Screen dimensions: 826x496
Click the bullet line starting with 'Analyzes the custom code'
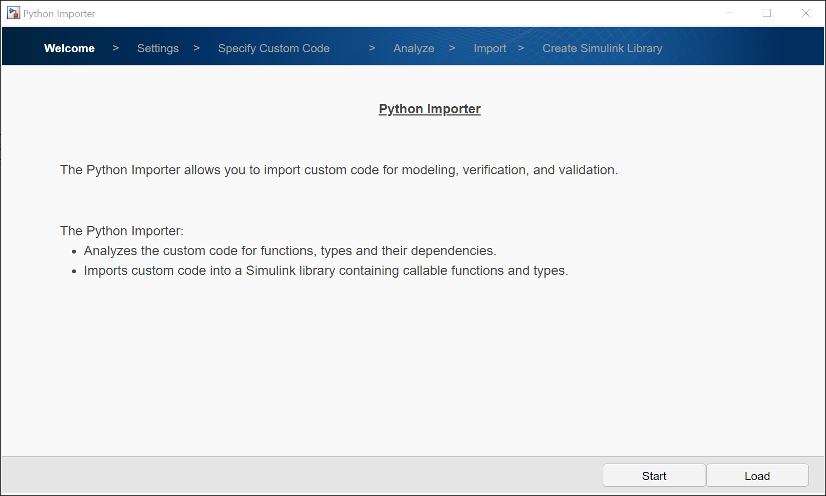289,251
